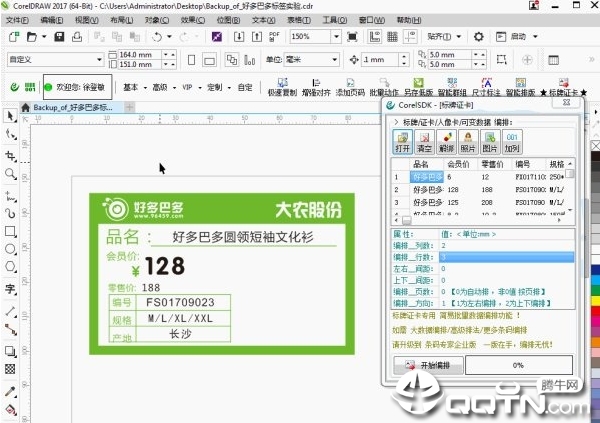Viewport: 600px width, 423px height.
Task: Set landscape page orientation
Action: pyautogui.click(x=209, y=60)
